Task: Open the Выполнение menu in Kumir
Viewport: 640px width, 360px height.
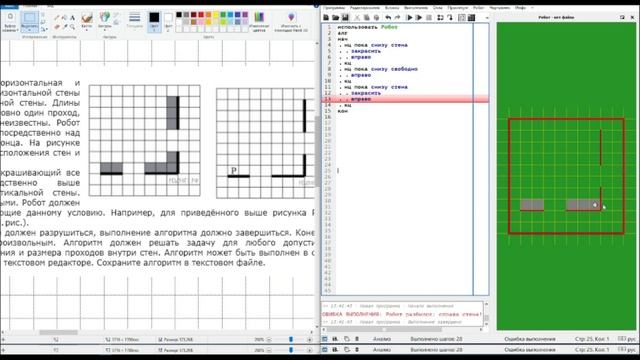Action: pyautogui.click(x=416, y=8)
